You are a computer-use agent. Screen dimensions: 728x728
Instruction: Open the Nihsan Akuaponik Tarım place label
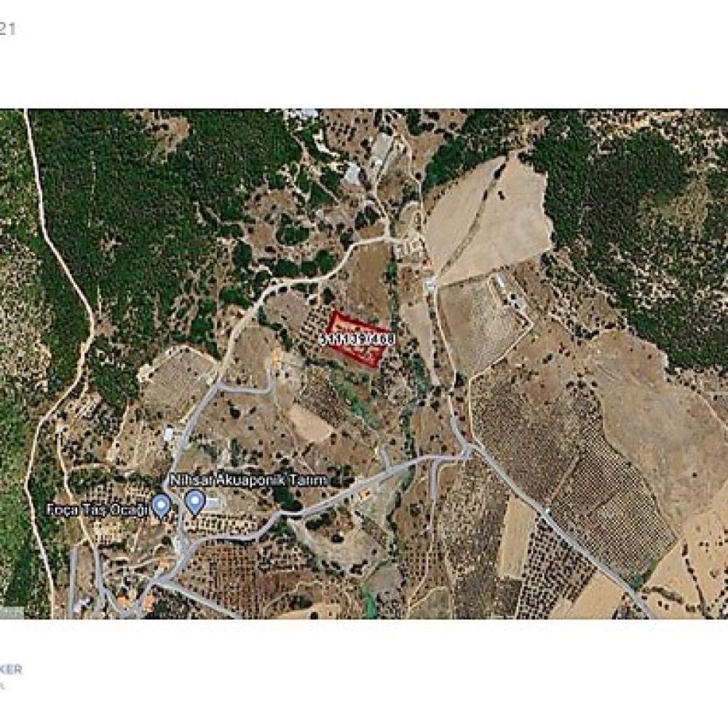pos(248,480)
